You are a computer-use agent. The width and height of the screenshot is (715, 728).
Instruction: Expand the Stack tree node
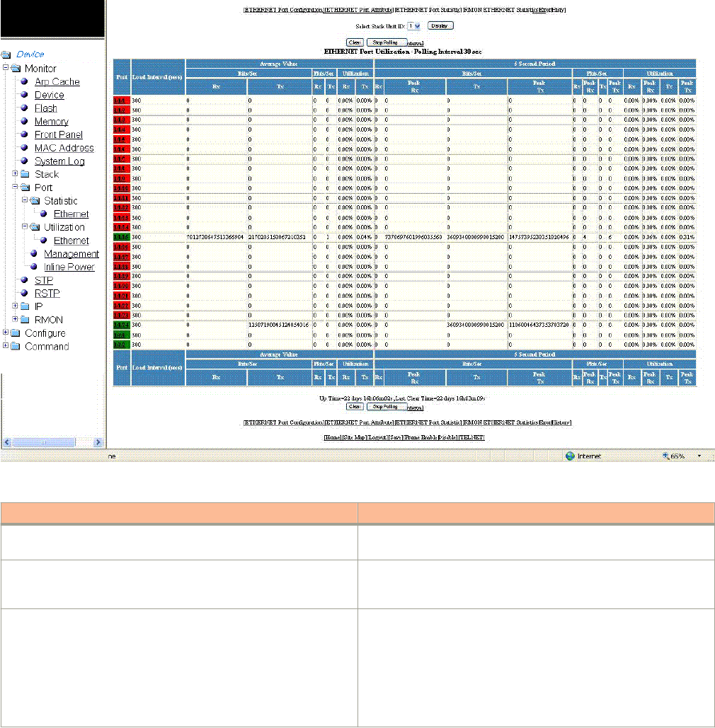tap(15, 173)
